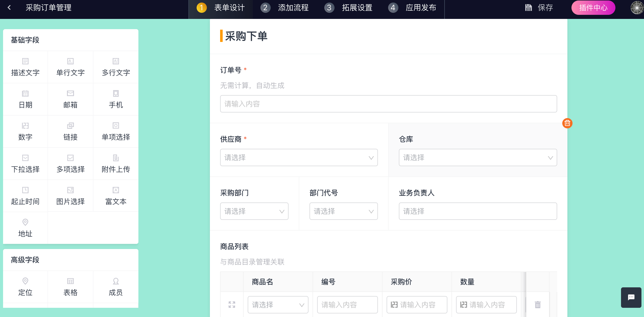Expand the product row with the expand icon
644x317 pixels.
[232, 304]
